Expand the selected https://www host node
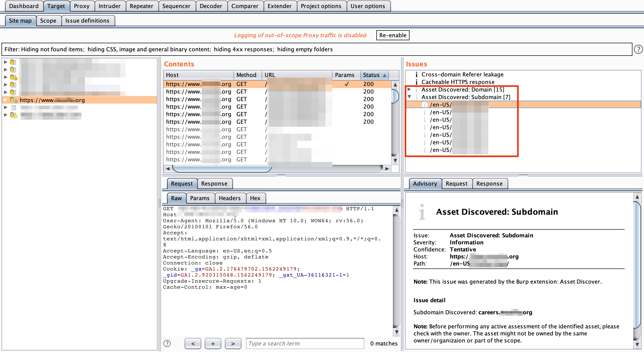The image size is (644, 352). click(x=6, y=100)
